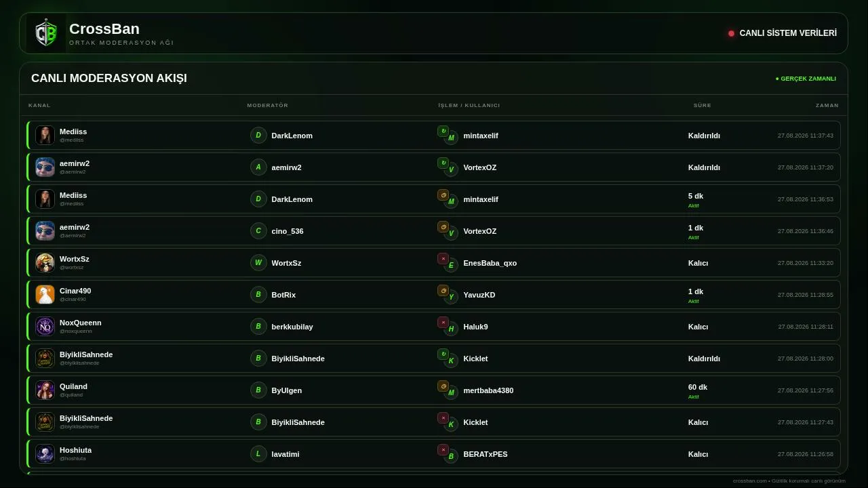The image size is (868, 488).
Task: Select the red ban icon beside EnesBaba_qxo
Action: [x=443, y=258]
